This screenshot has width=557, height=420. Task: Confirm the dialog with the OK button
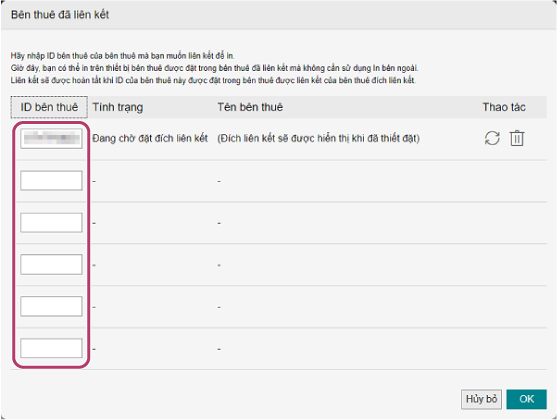click(x=526, y=399)
